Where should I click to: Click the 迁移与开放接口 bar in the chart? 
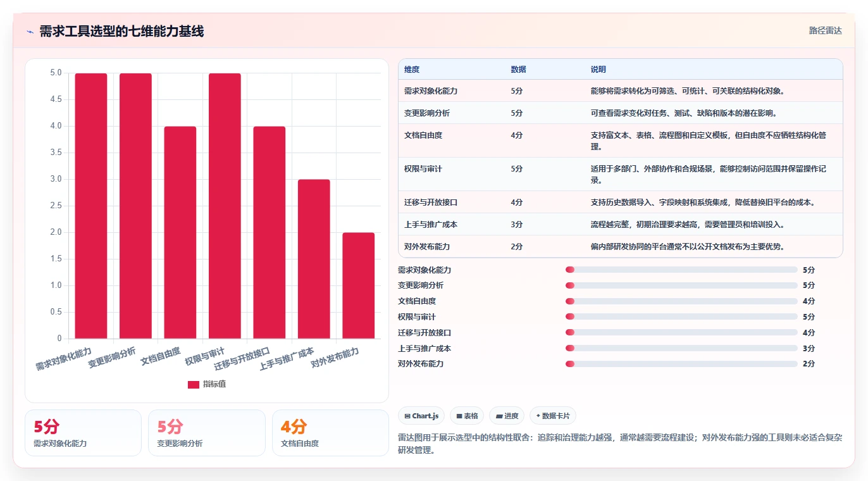click(x=270, y=232)
